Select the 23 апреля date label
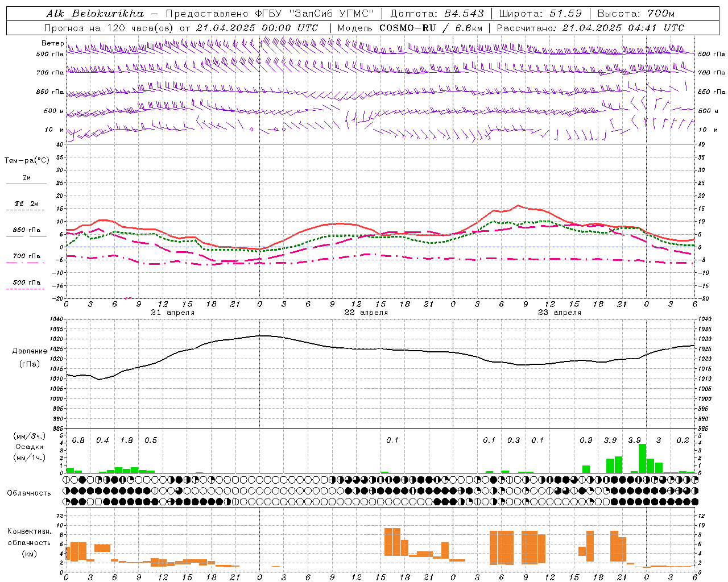The height and width of the screenshot is (582, 728). tap(560, 313)
